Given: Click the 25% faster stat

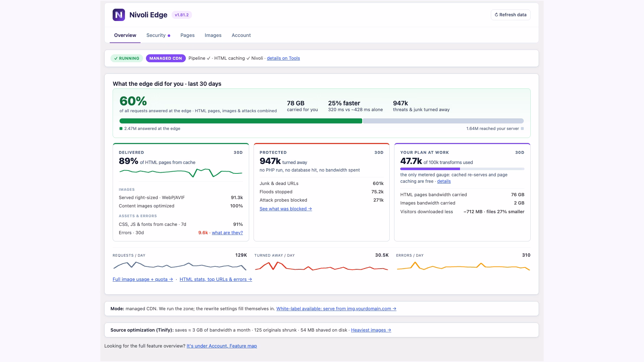Looking at the screenshot, I should [355, 106].
